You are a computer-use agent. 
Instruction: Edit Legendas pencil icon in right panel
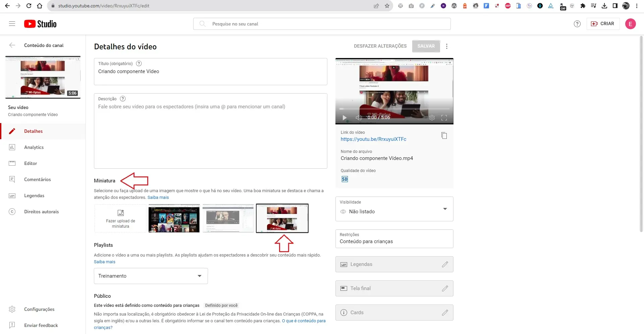pos(445,264)
